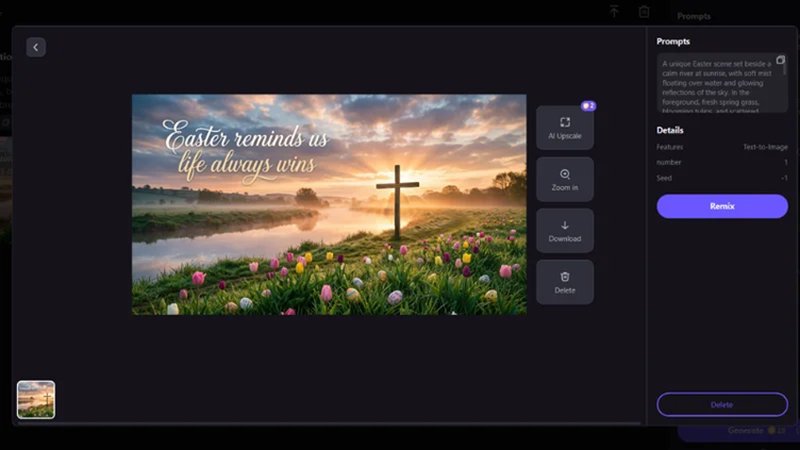Click the upload arrow icon in background toolbar

[614, 11]
